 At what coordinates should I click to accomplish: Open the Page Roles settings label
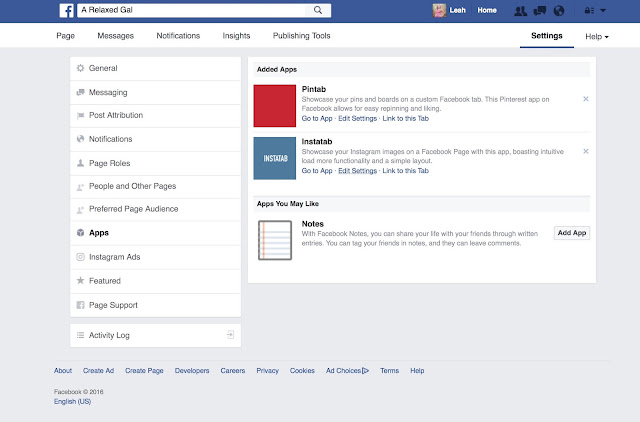(x=109, y=163)
